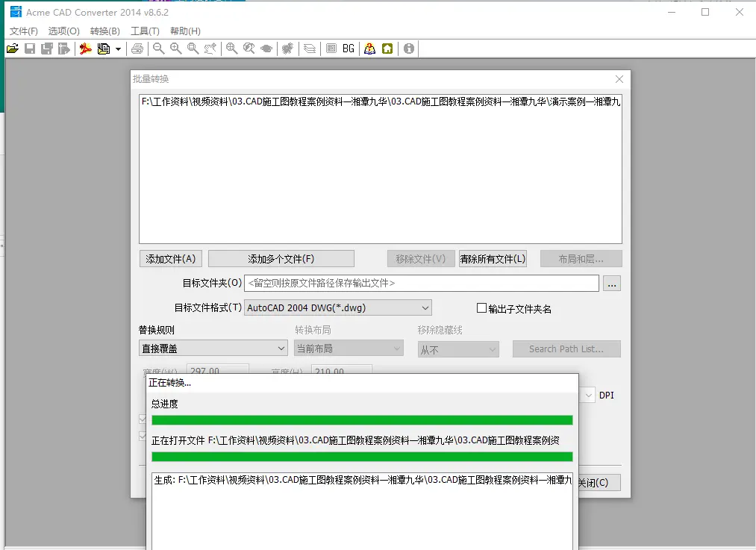Click the Regenerate drawing icon
Image resolution: width=756 pixels, height=550 pixels.
[x=288, y=49]
